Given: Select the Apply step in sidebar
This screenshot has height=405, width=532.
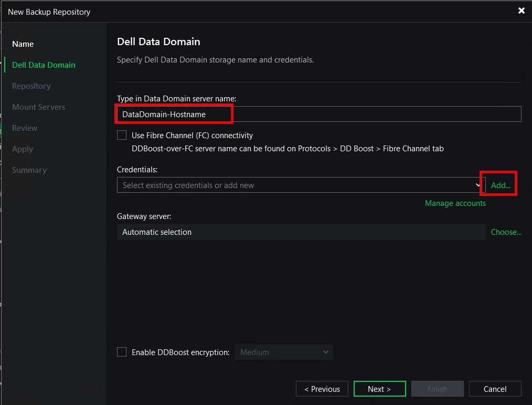Looking at the screenshot, I should [23, 149].
